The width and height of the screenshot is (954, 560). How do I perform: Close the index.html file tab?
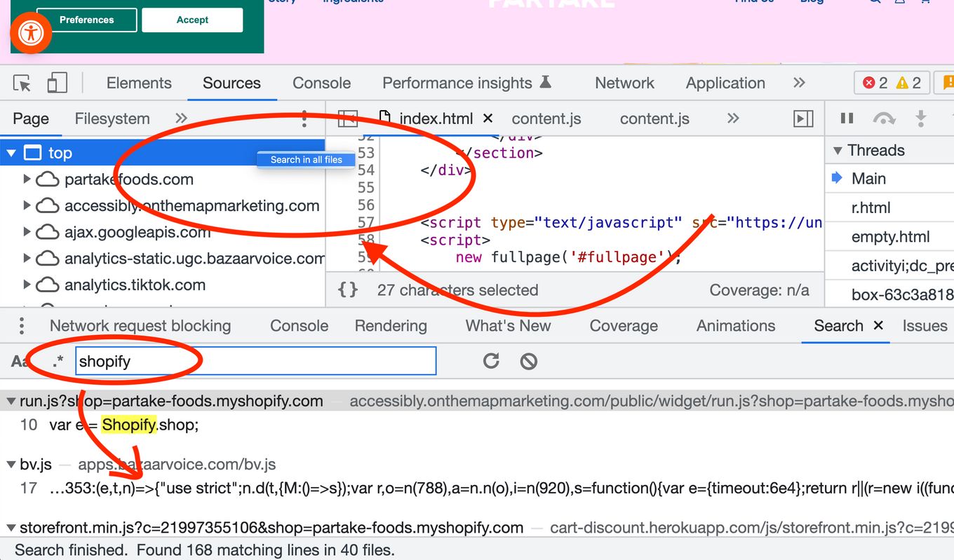[x=488, y=118]
